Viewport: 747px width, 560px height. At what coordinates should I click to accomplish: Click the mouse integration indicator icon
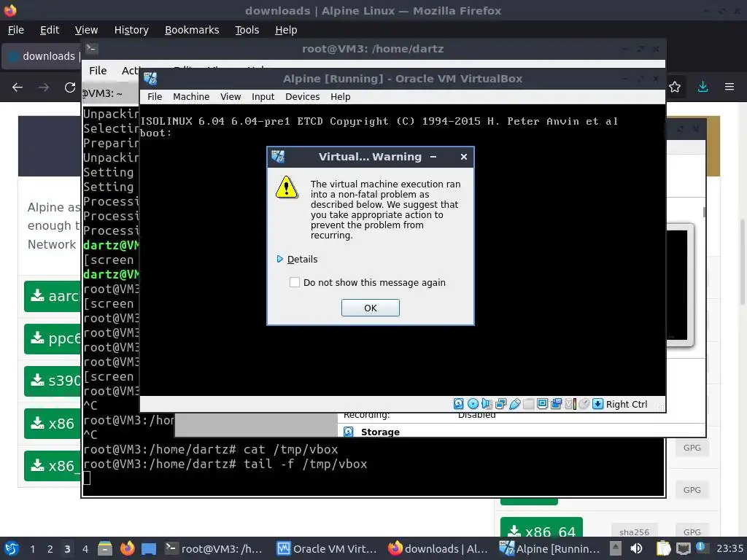[584, 404]
